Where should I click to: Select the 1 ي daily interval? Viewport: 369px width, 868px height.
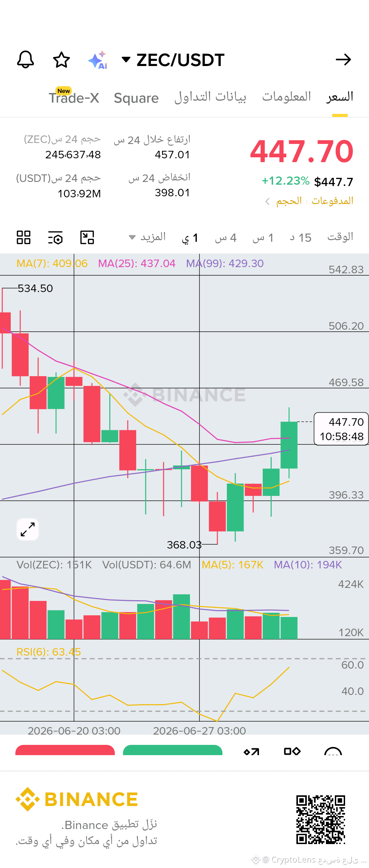click(190, 238)
